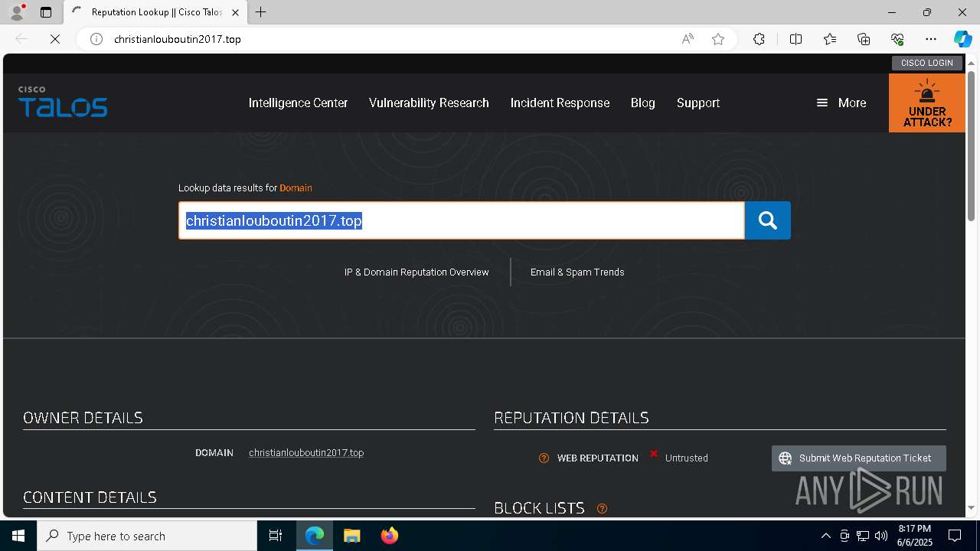Open File Explorer from the taskbar
Screen dimensions: 980x551
tap(351, 536)
